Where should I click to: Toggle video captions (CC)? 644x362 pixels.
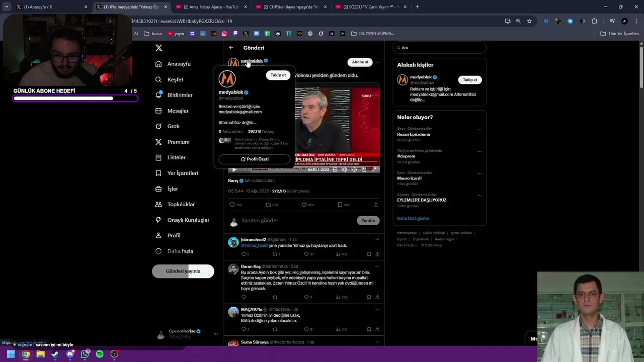(336, 169)
